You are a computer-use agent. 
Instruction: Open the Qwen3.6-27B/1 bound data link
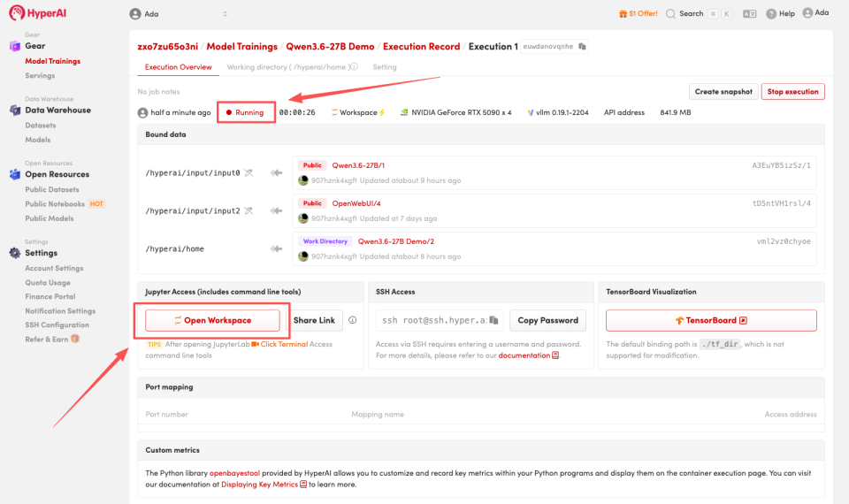358,165
